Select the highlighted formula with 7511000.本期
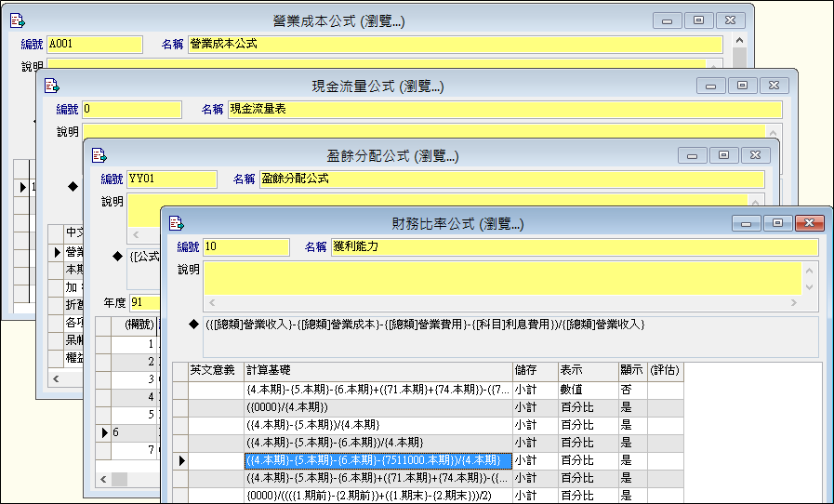This screenshot has height=504, width=834. tap(377, 460)
